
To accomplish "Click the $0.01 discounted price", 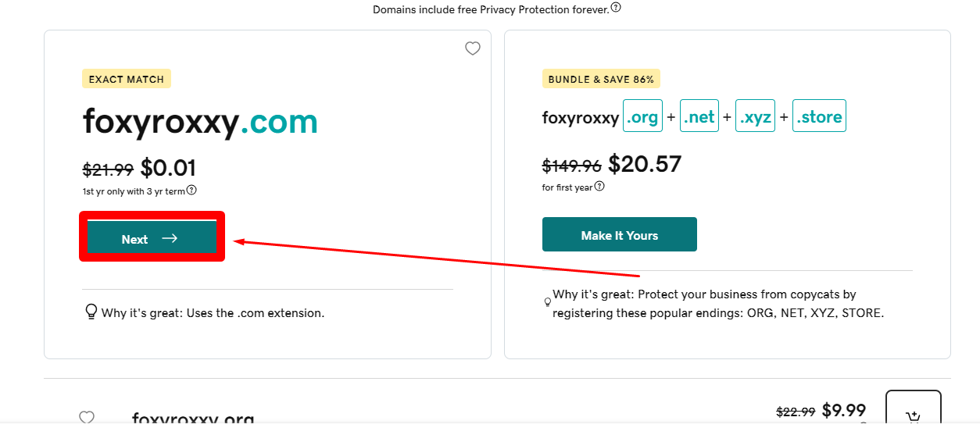I will (x=168, y=168).
